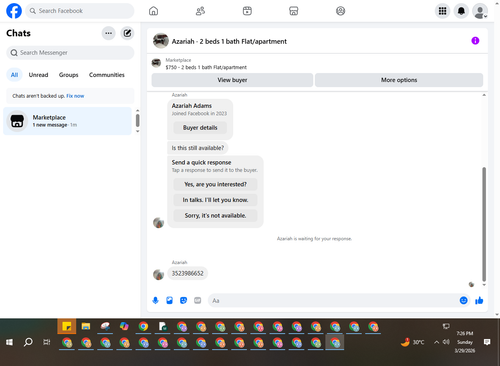The width and height of the screenshot is (500, 366).
Task: Open the volume control in system tray
Action: coord(446,342)
